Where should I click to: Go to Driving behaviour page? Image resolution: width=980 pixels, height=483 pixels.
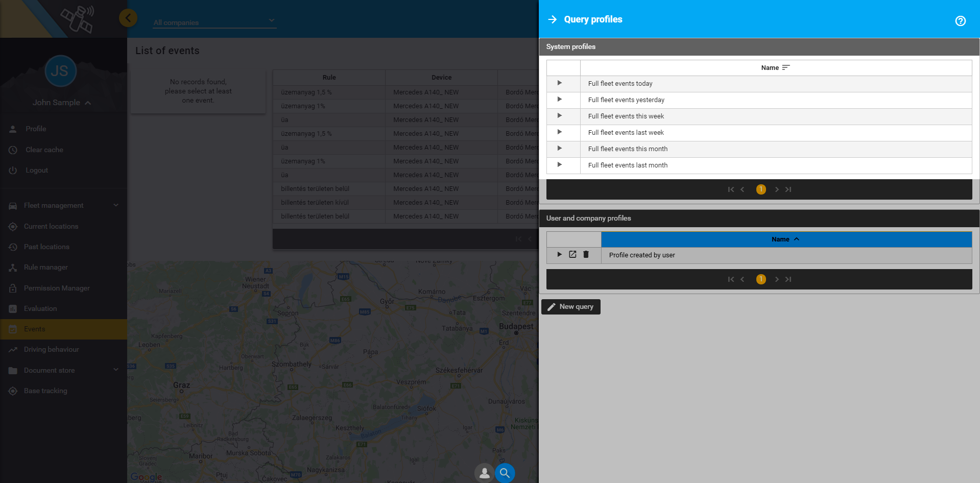click(51, 349)
